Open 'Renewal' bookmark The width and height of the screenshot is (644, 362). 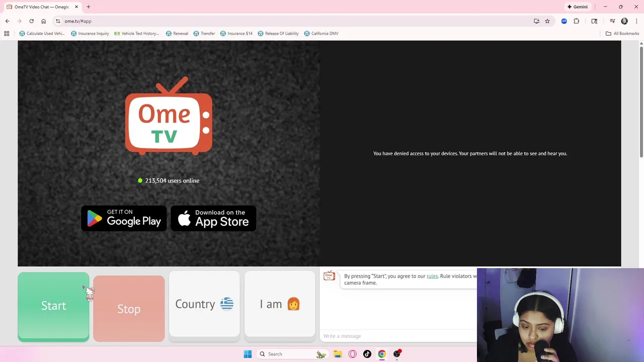(177, 34)
